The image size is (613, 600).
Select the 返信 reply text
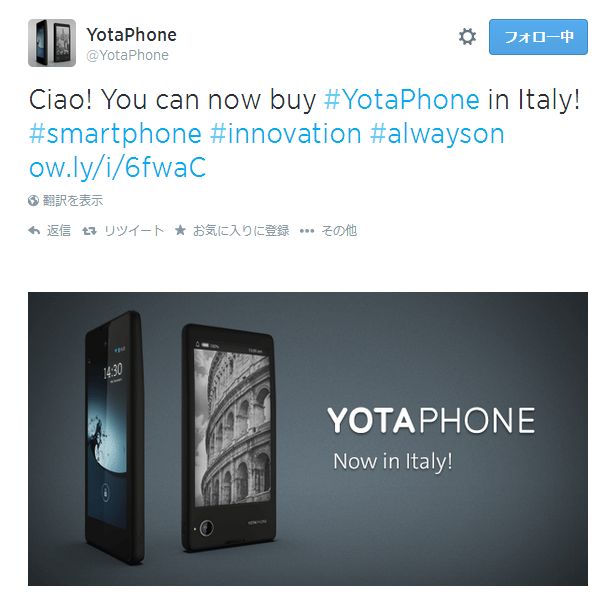59,231
